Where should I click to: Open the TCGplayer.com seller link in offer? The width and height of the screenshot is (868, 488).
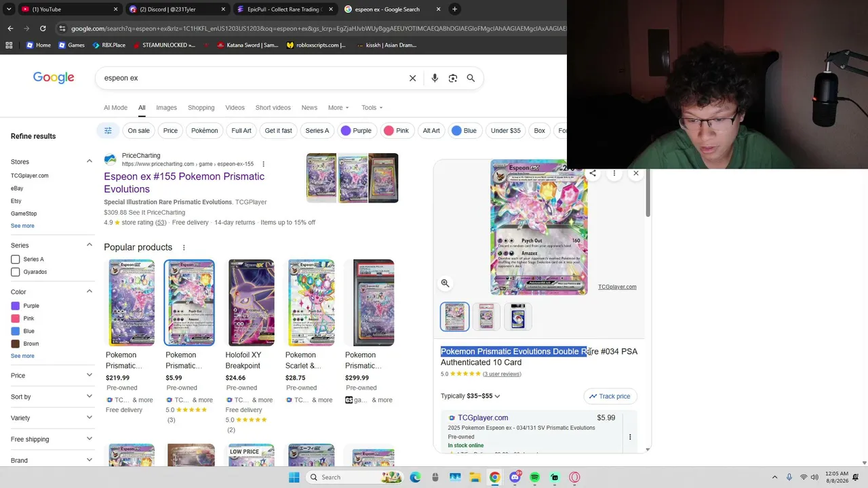pos(483,418)
